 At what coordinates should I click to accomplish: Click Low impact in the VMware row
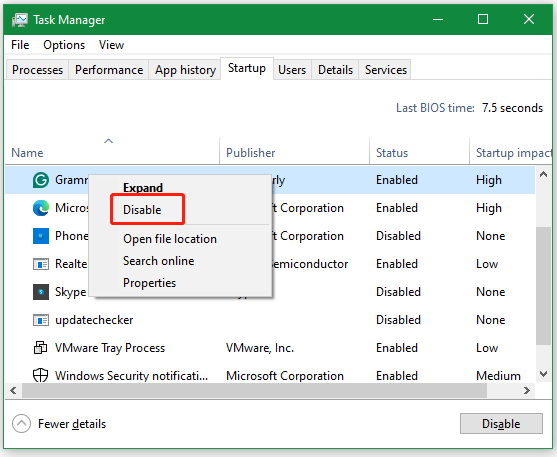(x=487, y=348)
